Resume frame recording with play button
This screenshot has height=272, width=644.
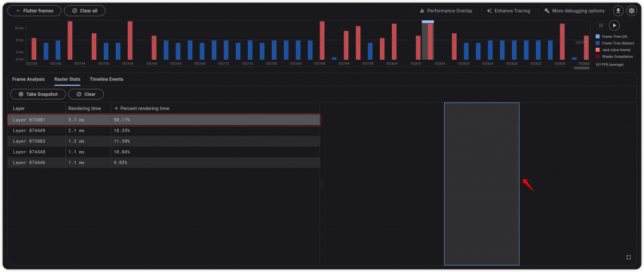click(614, 25)
